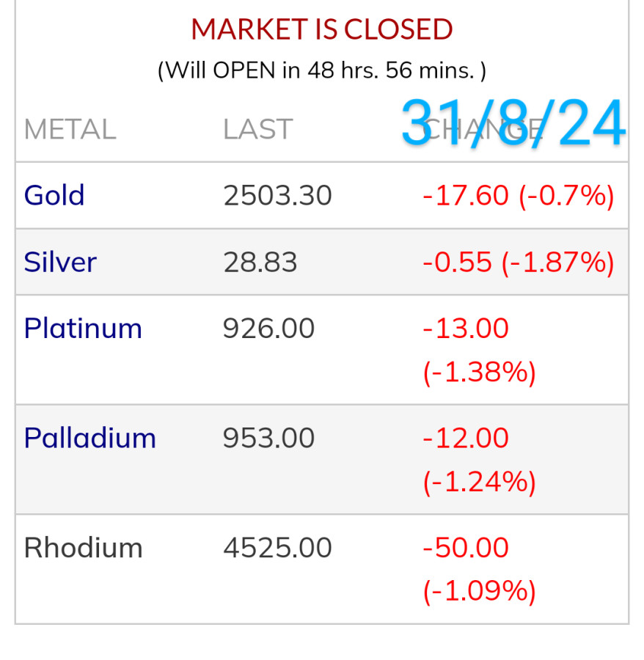Click the Palladium link
Screen dimensions: 644x660
coord(89,438)
